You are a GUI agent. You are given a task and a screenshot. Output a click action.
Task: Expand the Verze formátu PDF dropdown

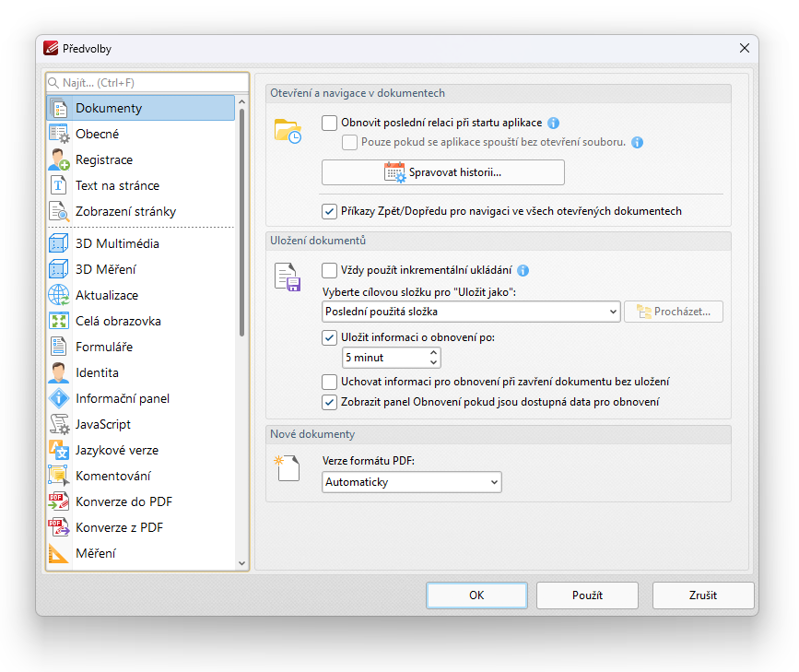click(411, 482)
